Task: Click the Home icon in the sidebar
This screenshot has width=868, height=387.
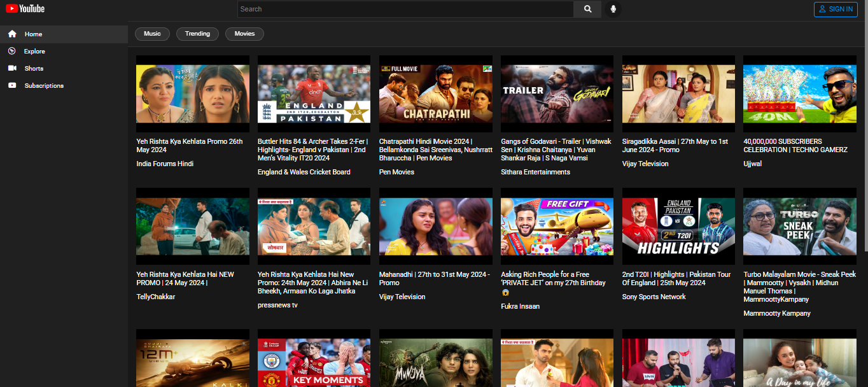Action: (x=12, y=34)
